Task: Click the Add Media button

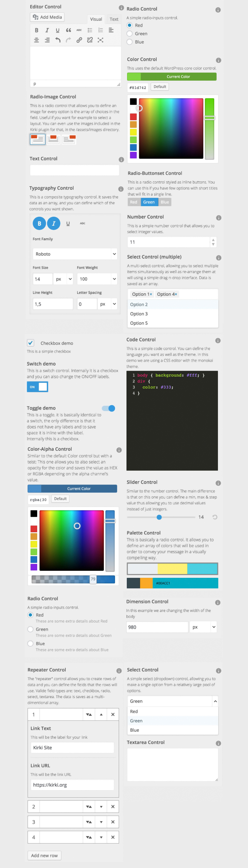Action: 47,17
